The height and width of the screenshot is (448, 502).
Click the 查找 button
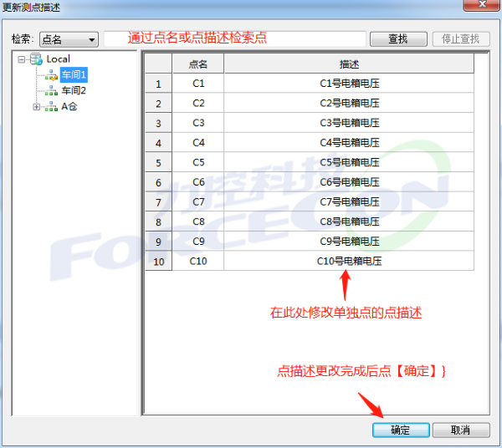pyautogui.click(x=398, y=39)
